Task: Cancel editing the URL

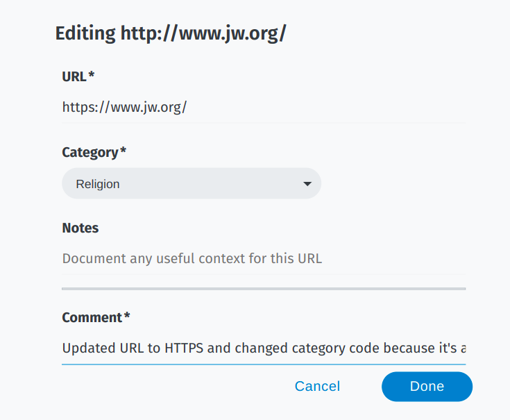Action: (317, 387)
